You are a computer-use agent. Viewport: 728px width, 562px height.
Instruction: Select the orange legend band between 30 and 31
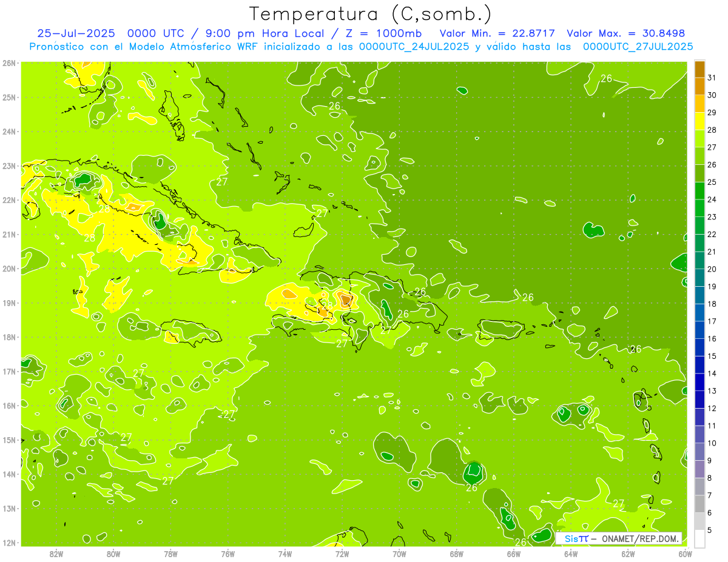click(699, 86)
